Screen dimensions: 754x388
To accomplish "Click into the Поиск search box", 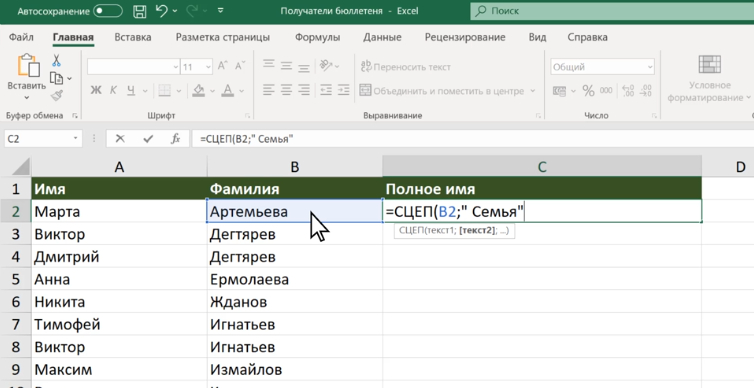I will [x=612, y=11].
